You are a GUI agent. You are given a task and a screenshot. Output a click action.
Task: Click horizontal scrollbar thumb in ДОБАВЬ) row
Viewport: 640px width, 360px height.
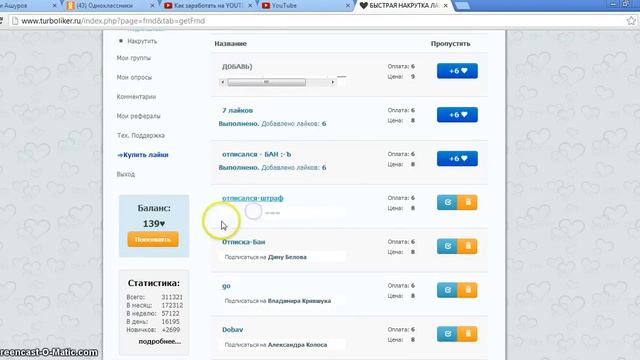[267, 82]
